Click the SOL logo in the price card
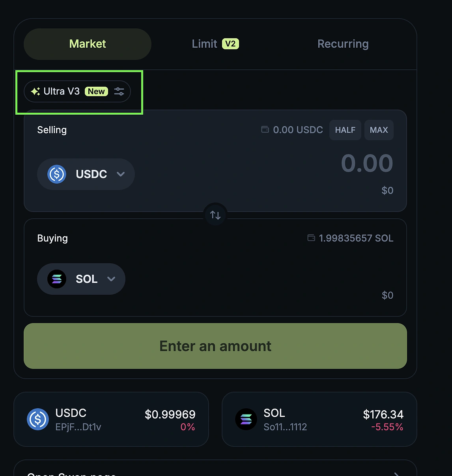This screenshot has width=452, height=476. pyautogui.click(x=246, y=419)
